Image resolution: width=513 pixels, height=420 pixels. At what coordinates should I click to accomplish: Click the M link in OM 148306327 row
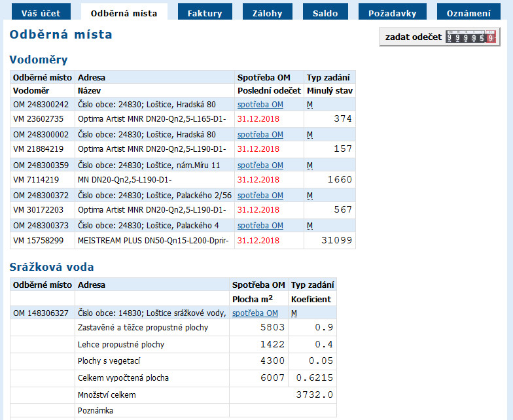click(x=294, y=313)
